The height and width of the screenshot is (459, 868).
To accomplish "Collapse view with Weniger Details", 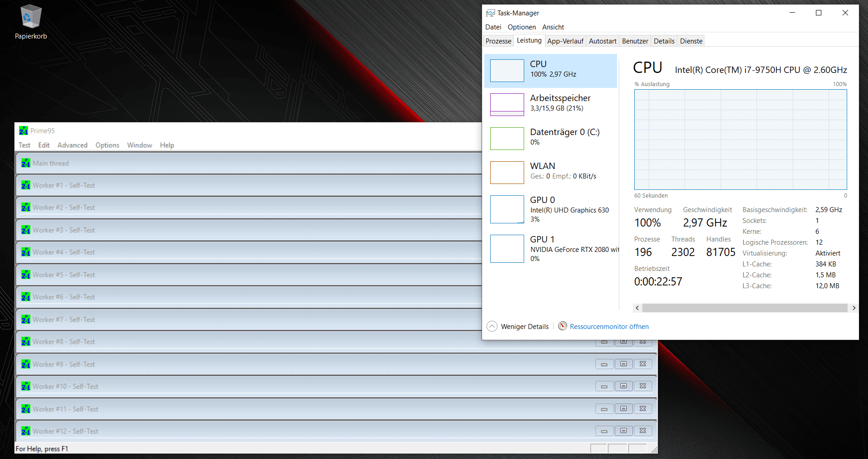I will coord(518,326).
